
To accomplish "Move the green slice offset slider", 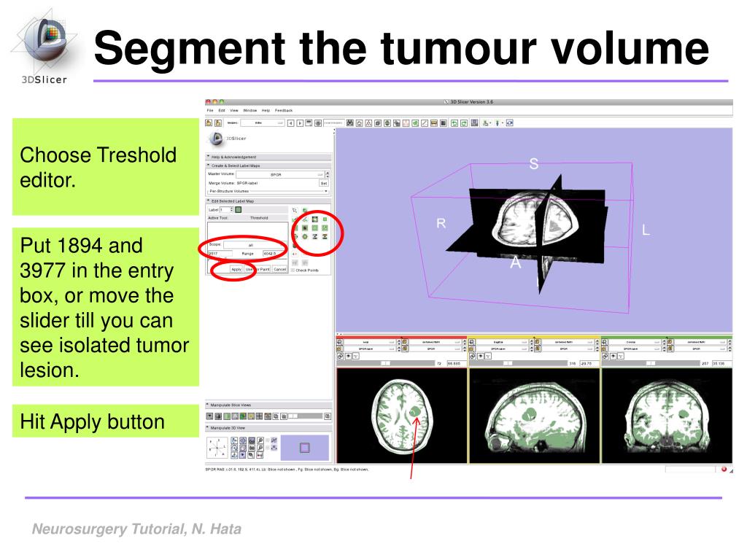I will coord(651,363).
